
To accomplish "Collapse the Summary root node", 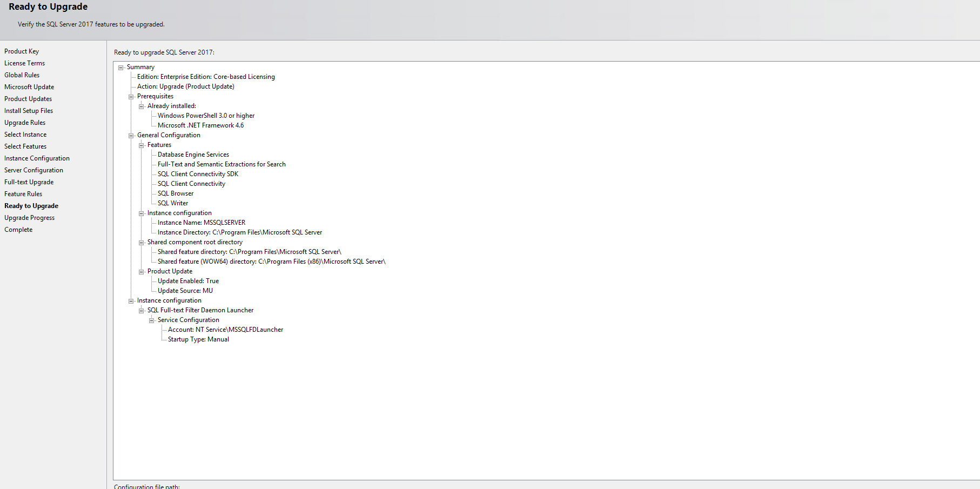I will point(121,68).
